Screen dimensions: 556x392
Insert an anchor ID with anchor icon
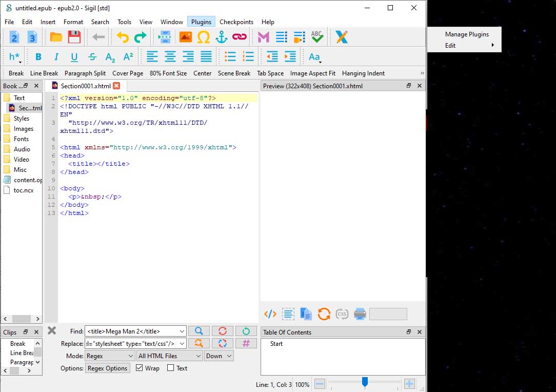(221, 37)
